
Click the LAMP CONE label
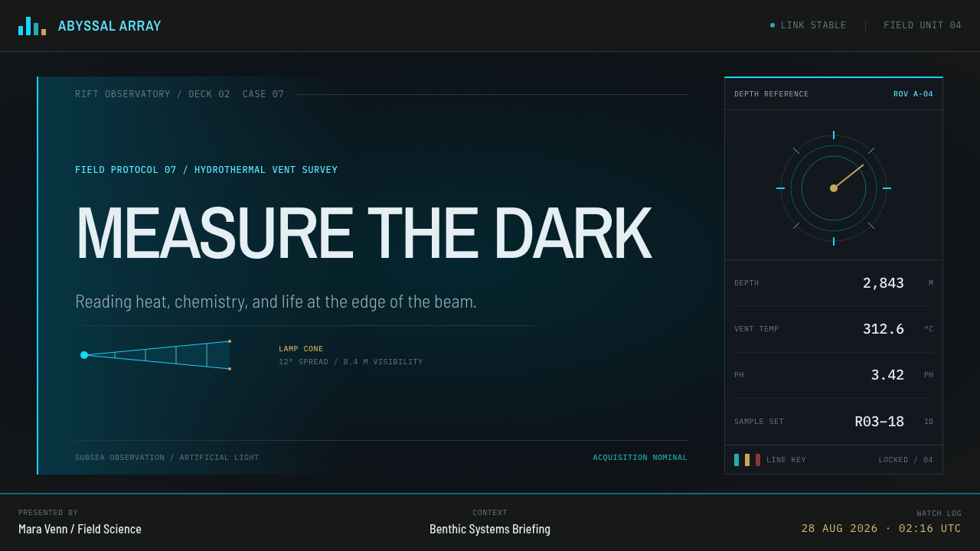tap(301, 349)
